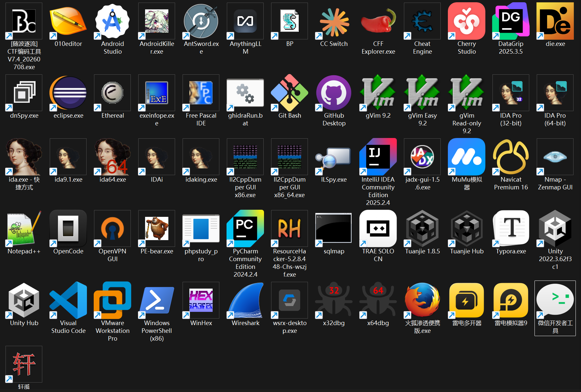
Task: Select CFF Explorer.exe red pepper icon
Action: coord(378,21)
